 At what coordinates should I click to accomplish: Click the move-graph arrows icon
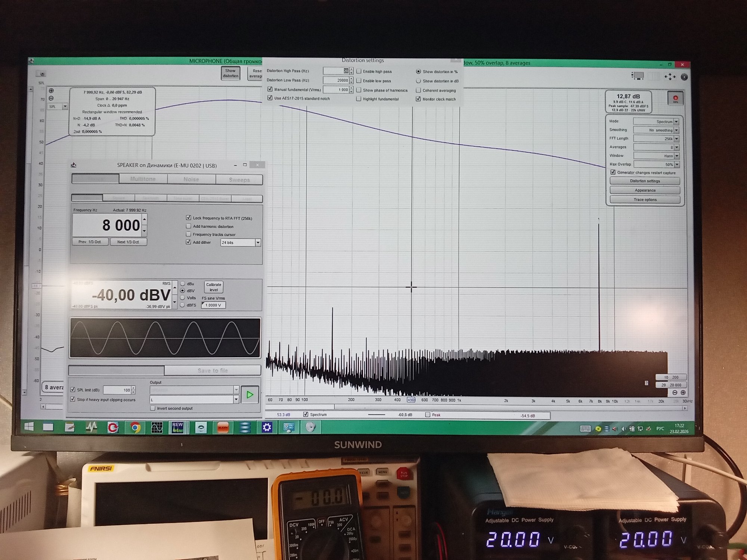coord(670,77)
